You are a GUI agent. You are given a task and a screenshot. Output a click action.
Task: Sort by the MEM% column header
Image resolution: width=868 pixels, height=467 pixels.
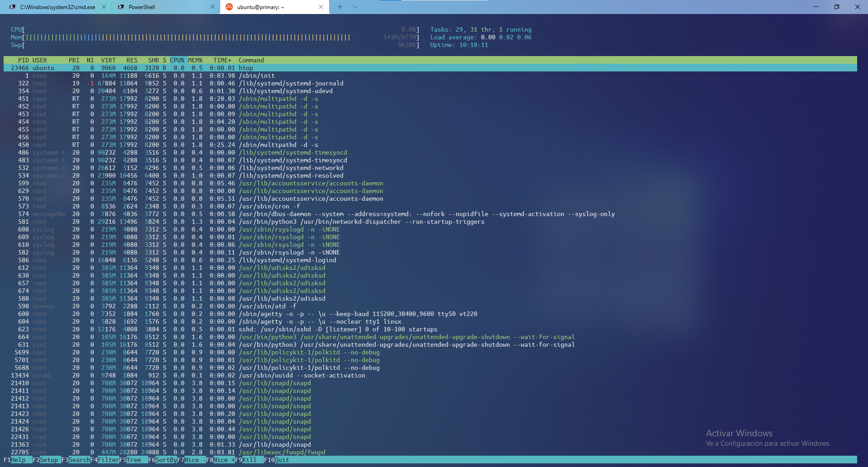pos(195,60)
